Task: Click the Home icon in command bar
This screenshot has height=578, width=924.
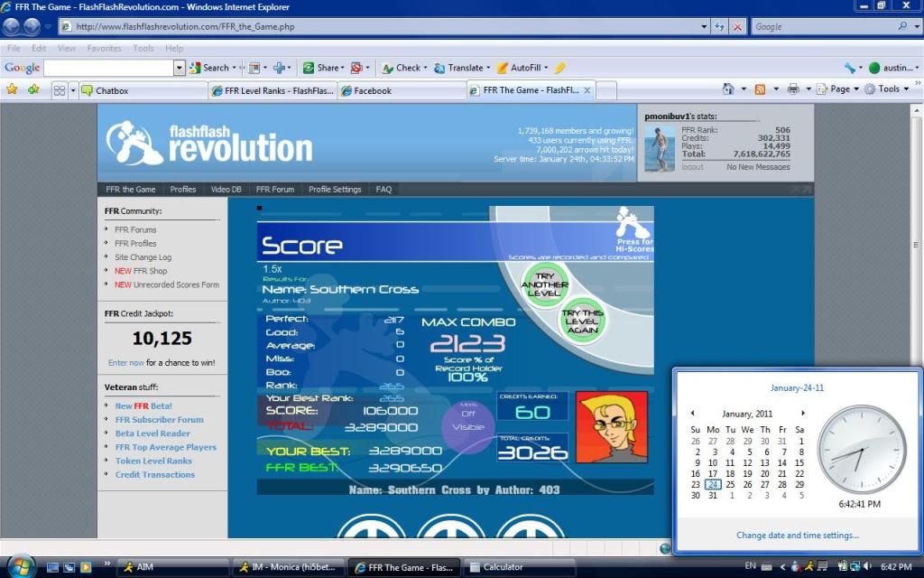Action: point(728,89)
